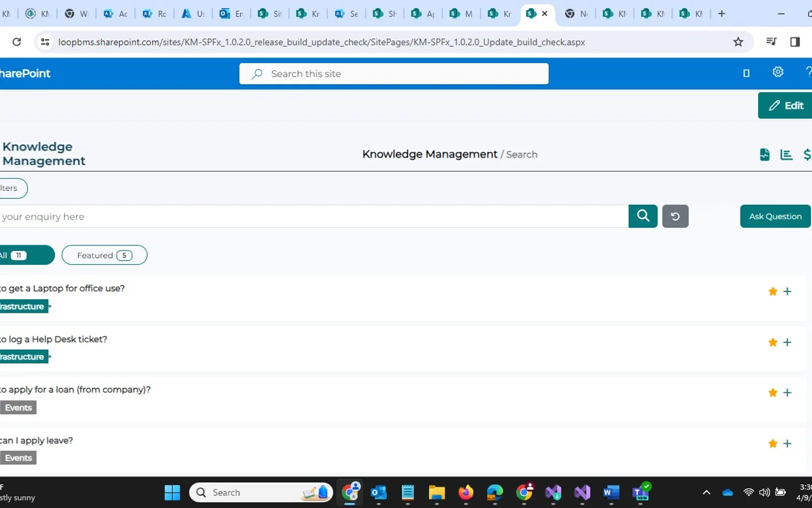The height and width of the screenshot is (508, 812).
Task: Open the can I apply leave question
Action: point(36,440)
